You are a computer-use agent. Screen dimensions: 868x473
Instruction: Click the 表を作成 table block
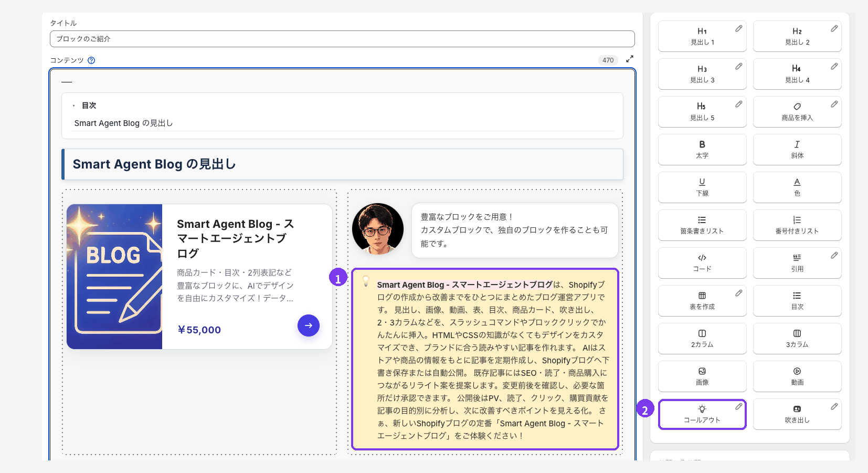(702, 301)
